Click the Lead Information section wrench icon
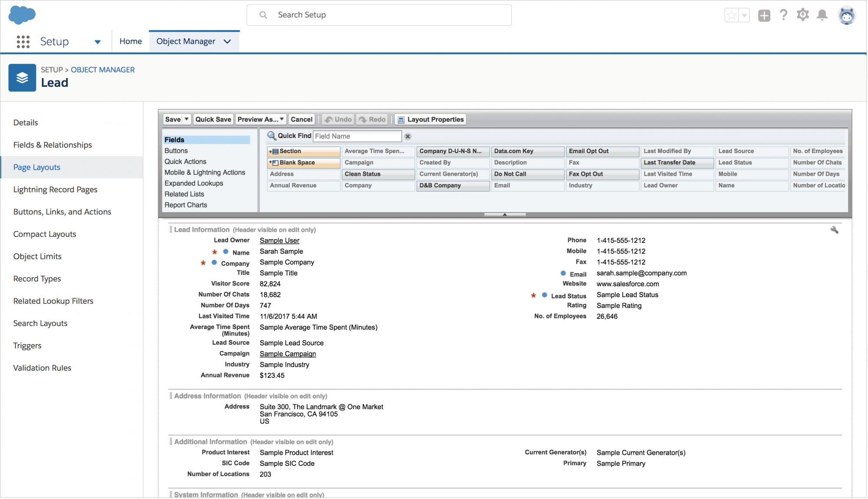 coord(834,230)
